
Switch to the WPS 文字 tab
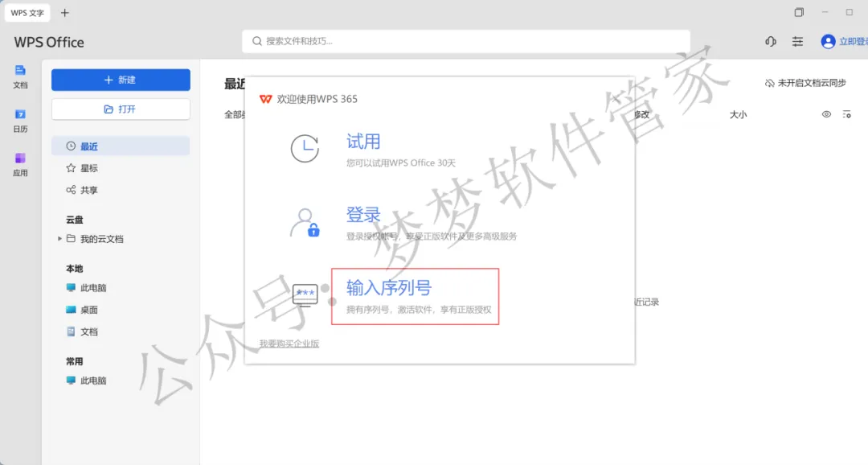click(27, 13)
